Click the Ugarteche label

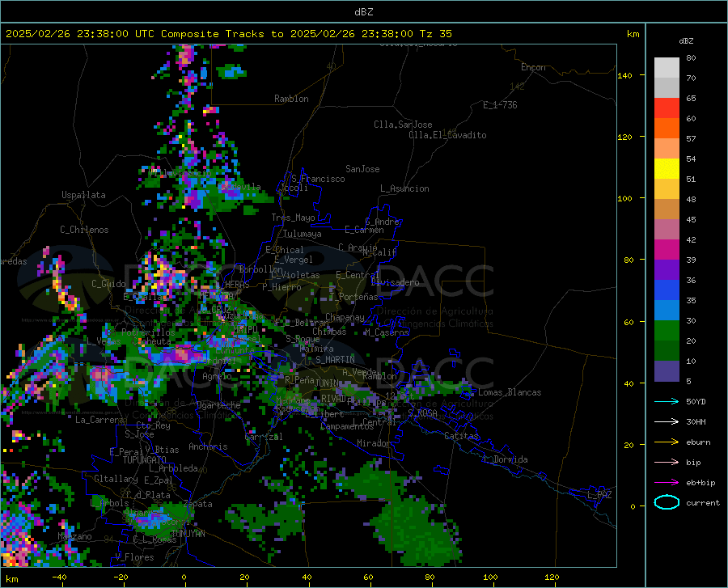(218, 404)
